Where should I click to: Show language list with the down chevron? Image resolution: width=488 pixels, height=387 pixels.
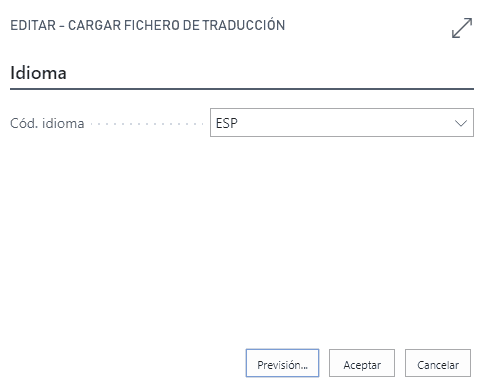pyautogui.click(x=461, y=123)
